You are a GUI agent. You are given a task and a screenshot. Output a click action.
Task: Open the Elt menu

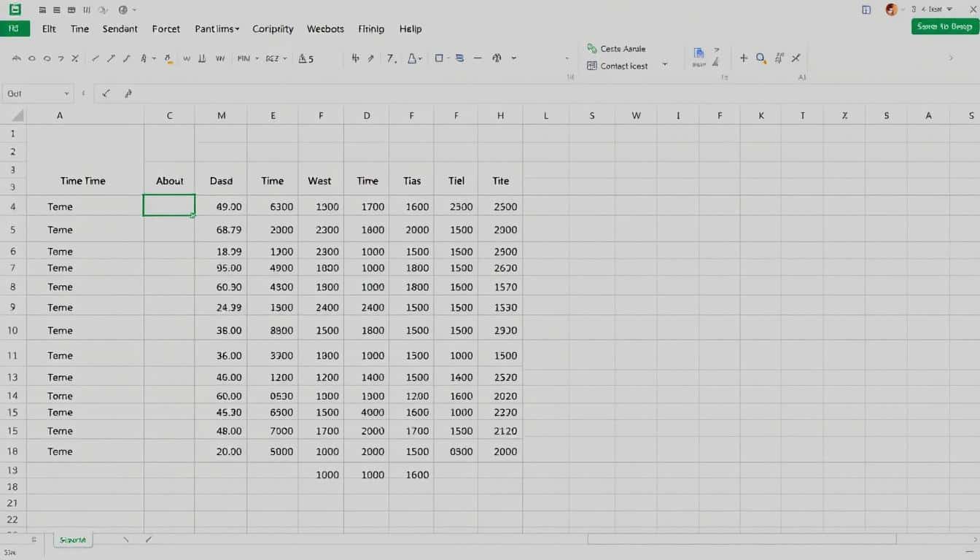[x=49, y=29]
